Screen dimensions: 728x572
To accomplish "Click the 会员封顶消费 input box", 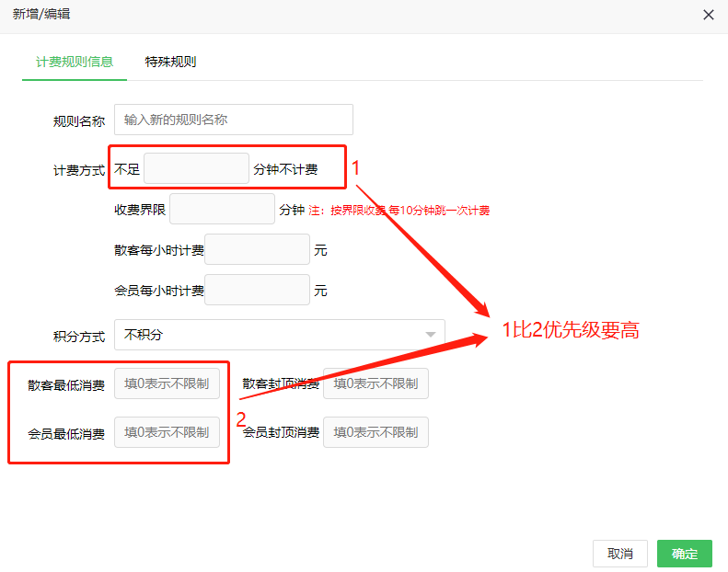I will pyautogui.click(x=376, y=432).
